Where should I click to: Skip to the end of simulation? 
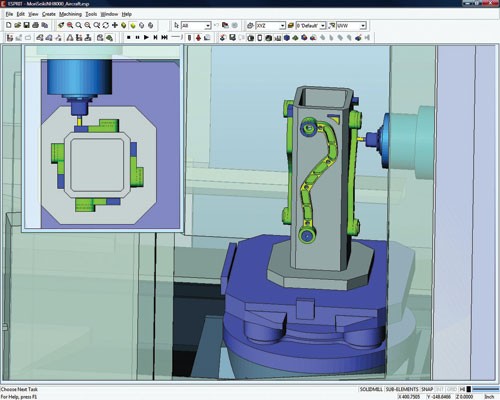coord(164,38)
